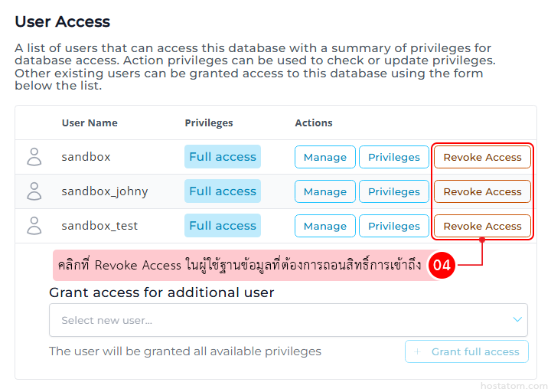The image size is (551, 392).
Task: Open Manage for sandbox_johny user
Action: click(324, 191)
